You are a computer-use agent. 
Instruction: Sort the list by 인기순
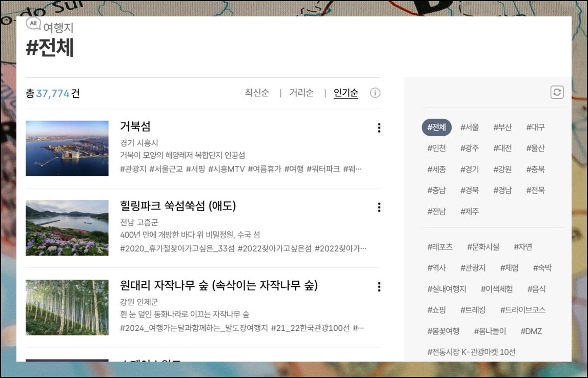coord(346,93)
